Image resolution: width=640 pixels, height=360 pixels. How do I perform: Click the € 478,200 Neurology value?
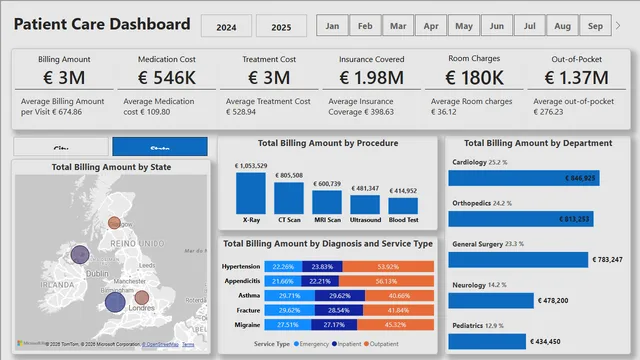click(x=553, y=300)
